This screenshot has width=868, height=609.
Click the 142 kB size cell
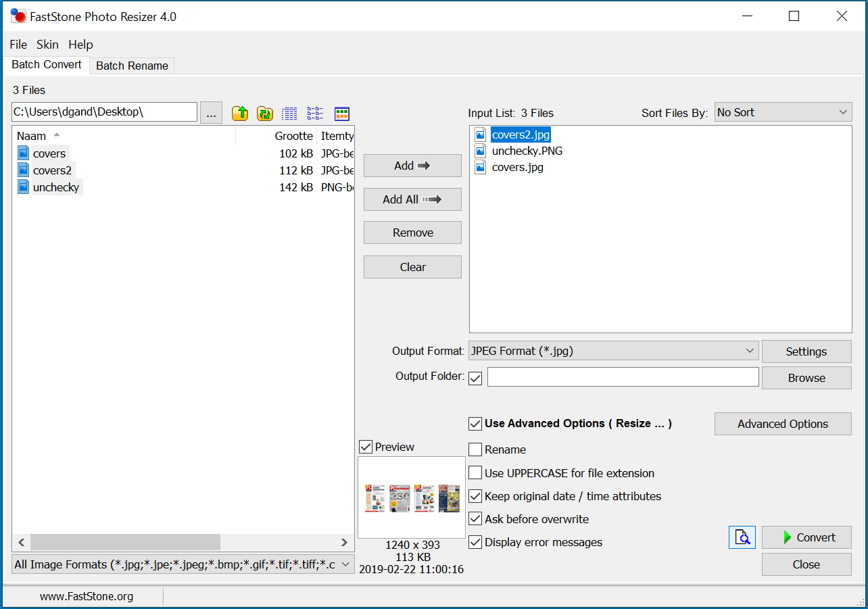click(x=296, y=187)
